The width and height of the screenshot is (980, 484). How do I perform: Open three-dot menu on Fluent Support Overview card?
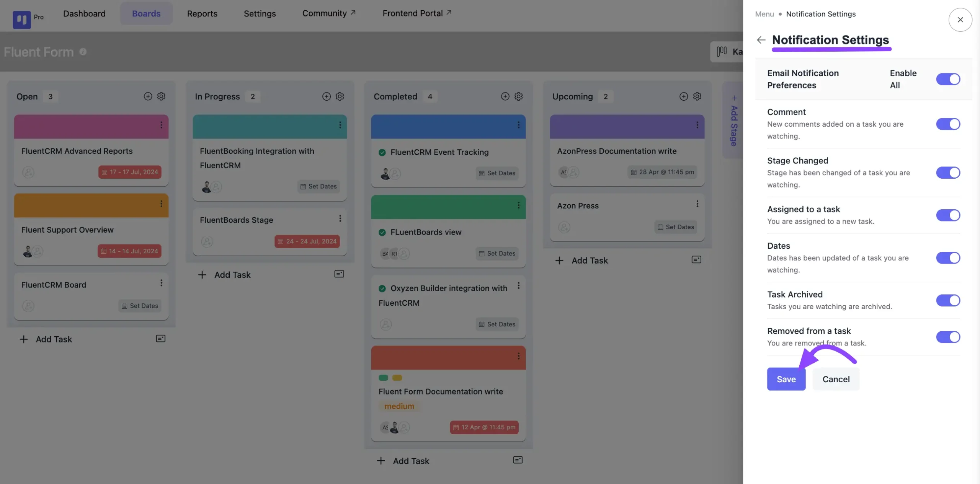[161, 204]
